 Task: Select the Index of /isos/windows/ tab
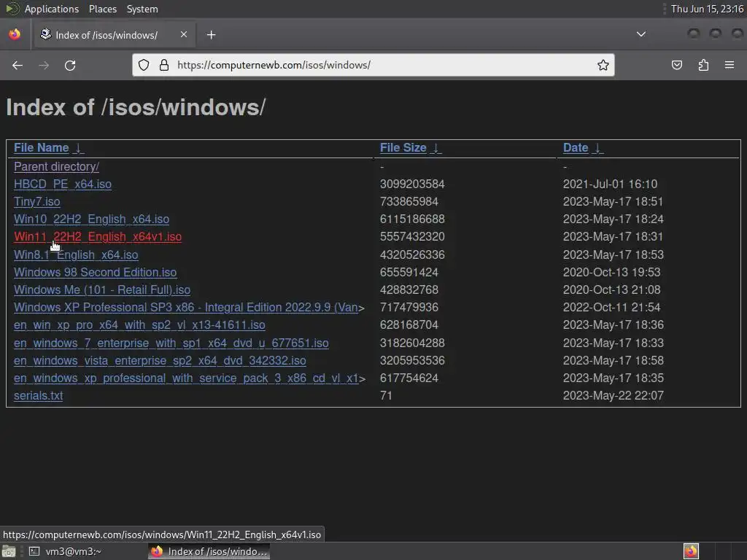tap(113, 35)
